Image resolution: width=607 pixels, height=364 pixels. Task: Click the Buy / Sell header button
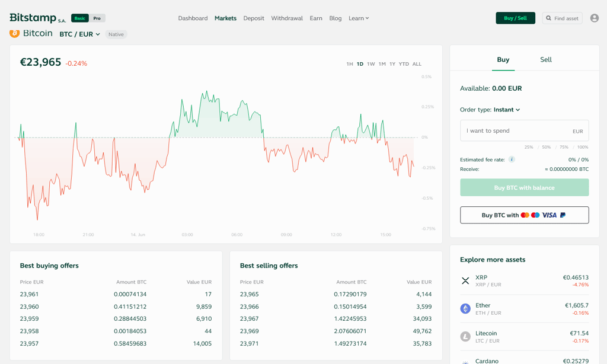515,18
